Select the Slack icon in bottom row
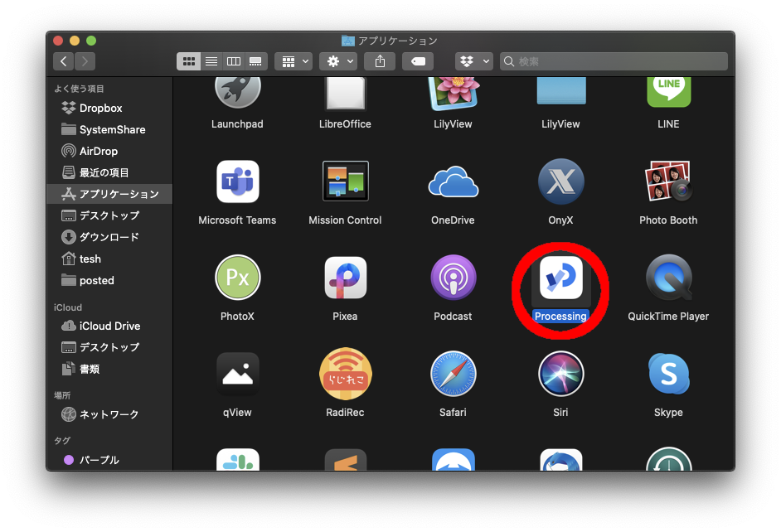781x532 pixels. [238, 460]
